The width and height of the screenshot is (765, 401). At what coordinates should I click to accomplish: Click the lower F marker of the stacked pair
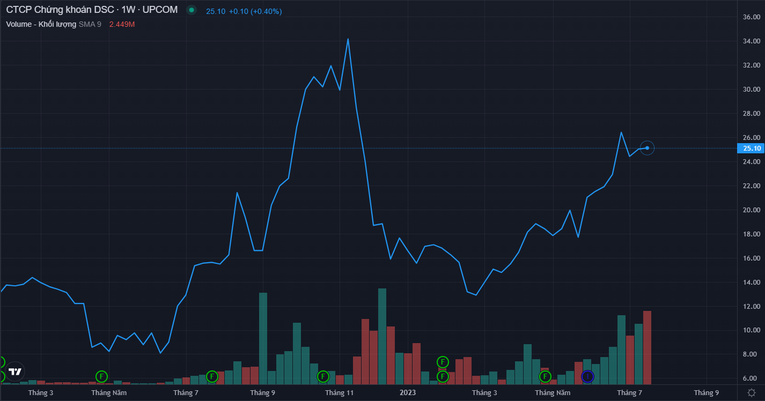pos(443,376)
